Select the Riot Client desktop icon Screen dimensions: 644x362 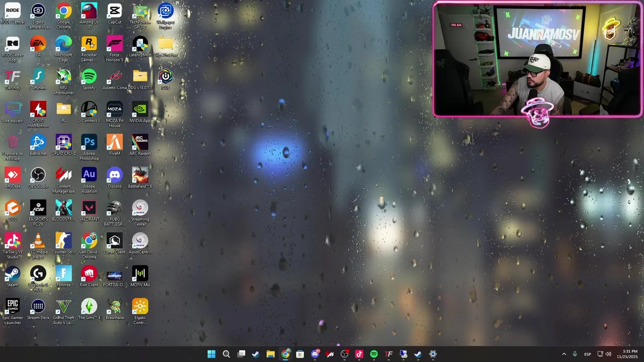coord(89,277)
